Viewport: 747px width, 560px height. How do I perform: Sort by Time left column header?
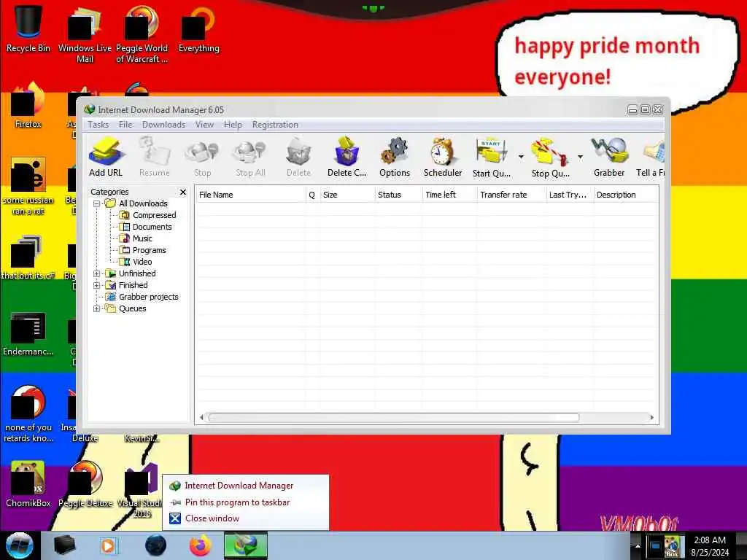(449, 195)
